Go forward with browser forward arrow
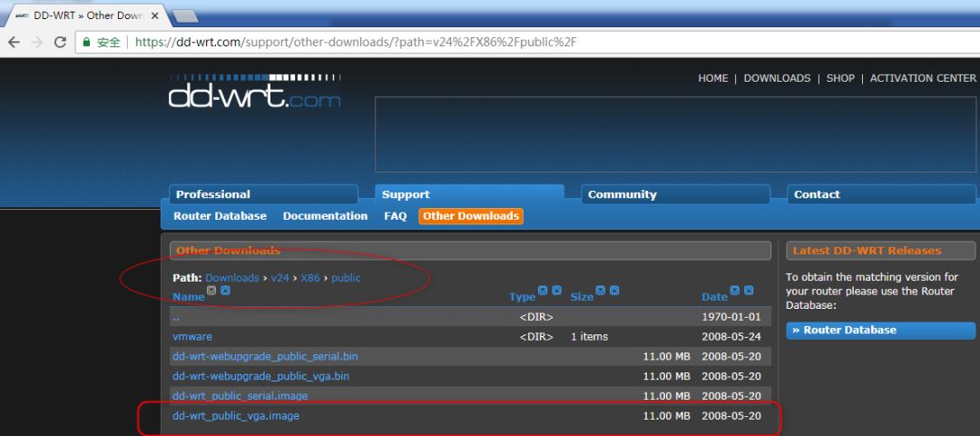This screenshot has height=436, width=980. [37, 42]
